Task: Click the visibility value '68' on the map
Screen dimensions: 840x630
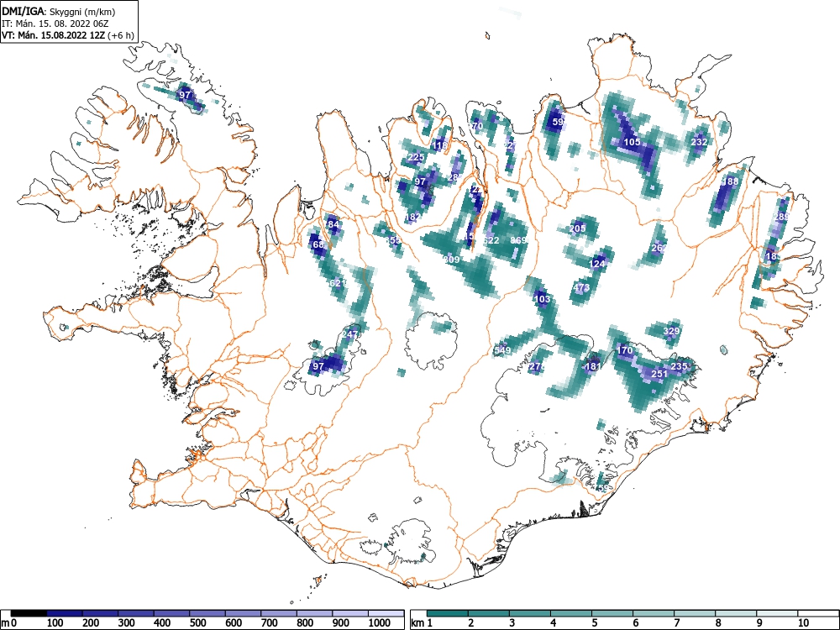Action: tap(318, 244)
